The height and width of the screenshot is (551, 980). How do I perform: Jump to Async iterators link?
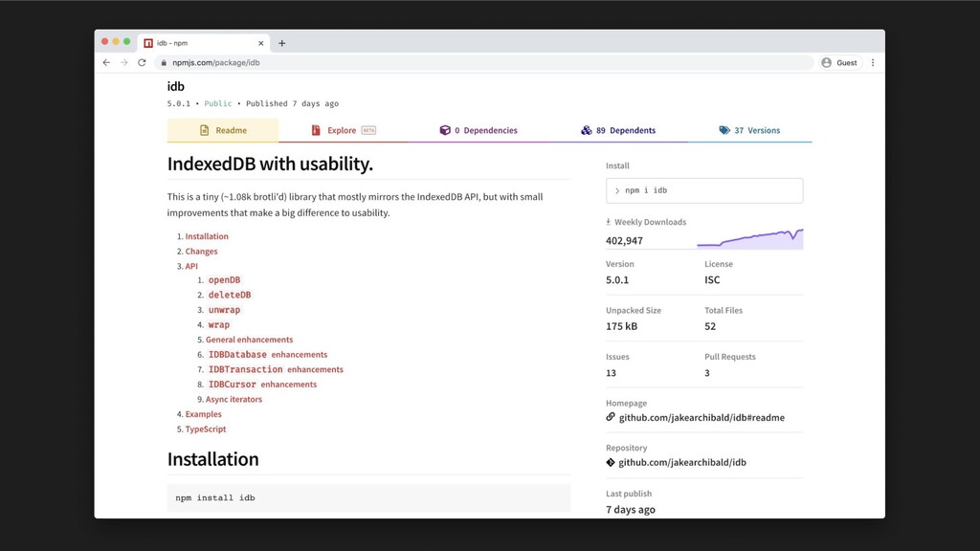[234, 399]
